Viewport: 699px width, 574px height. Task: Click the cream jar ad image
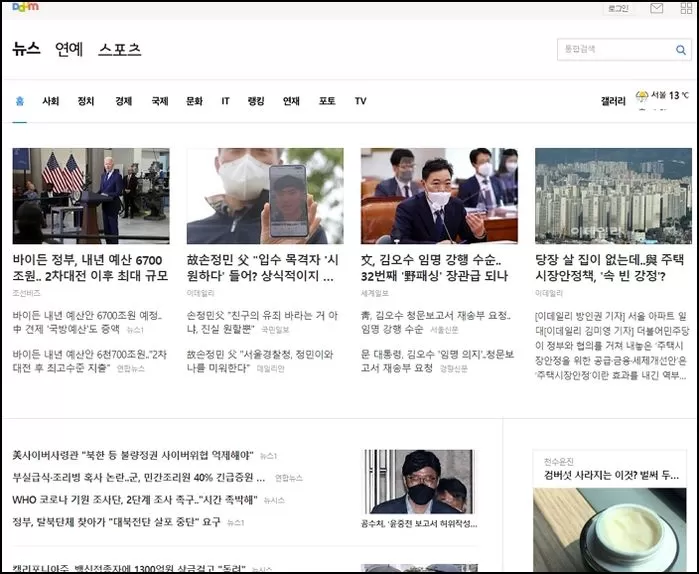[x=610, y=530]
